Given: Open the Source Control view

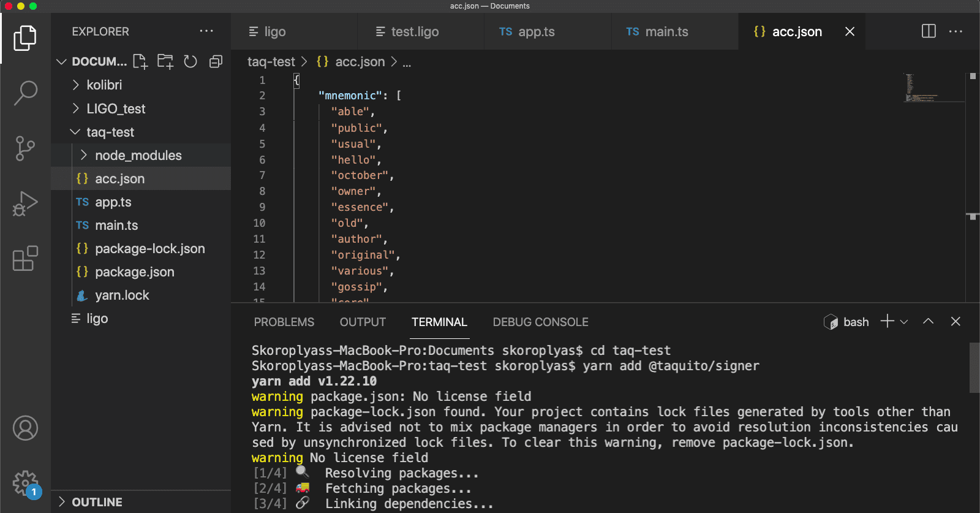Looking at the screenshot, I should pyautogui.click(x=25, y=148).
